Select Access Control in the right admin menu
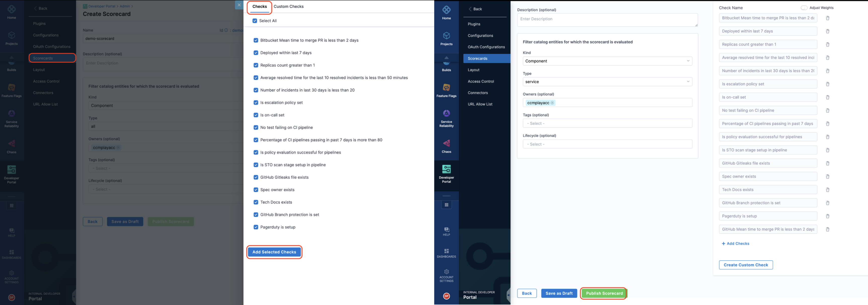This screenshot has height=305, width=868. [481, 81]
